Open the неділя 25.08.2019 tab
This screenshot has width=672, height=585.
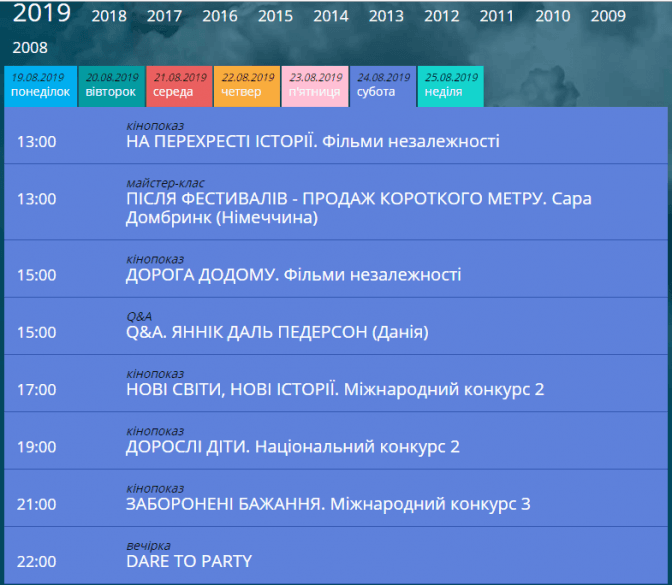[451, 85]
